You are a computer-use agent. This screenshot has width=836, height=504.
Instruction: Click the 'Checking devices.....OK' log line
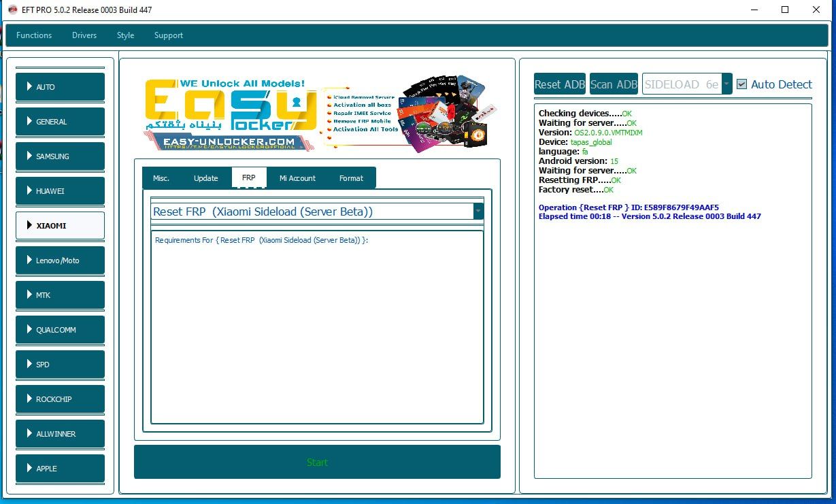[585, 114]
